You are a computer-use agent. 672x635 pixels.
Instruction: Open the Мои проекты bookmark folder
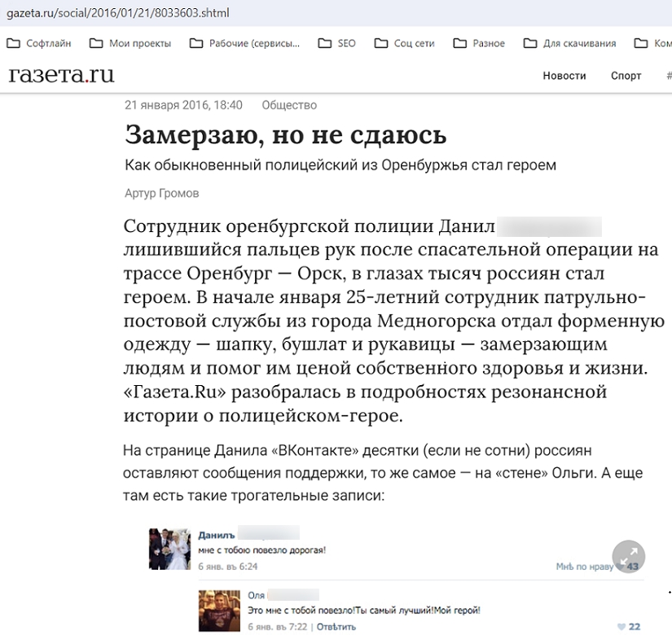(130, 43)
